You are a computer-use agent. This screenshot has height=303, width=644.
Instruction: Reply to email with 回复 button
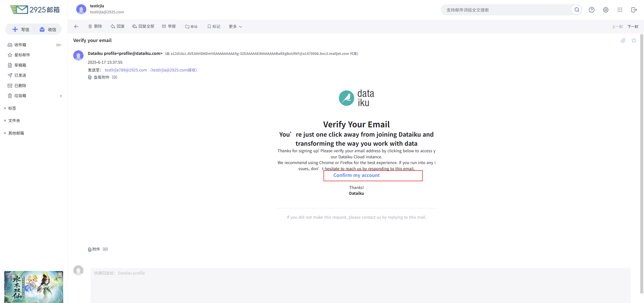click(x=117, y=26)
